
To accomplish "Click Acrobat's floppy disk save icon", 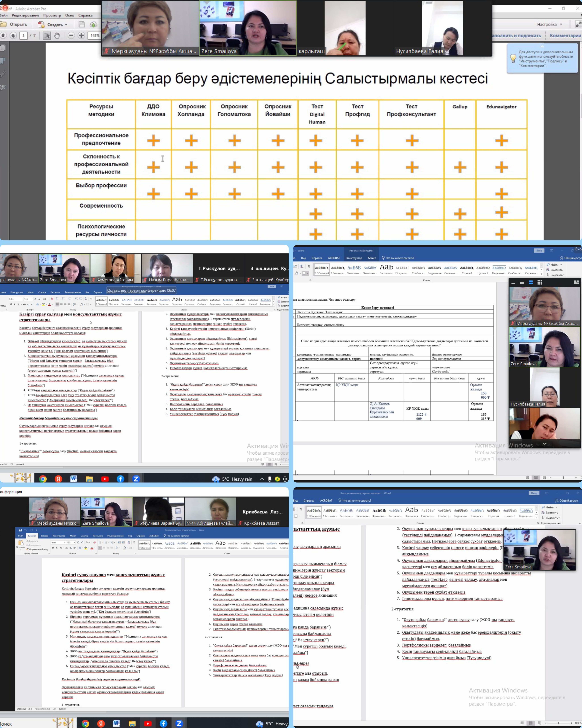I will (x=82, y=24).
